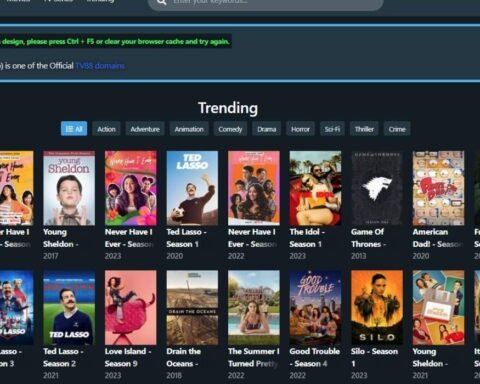Choose the Animation genre filter

(189, 129)
